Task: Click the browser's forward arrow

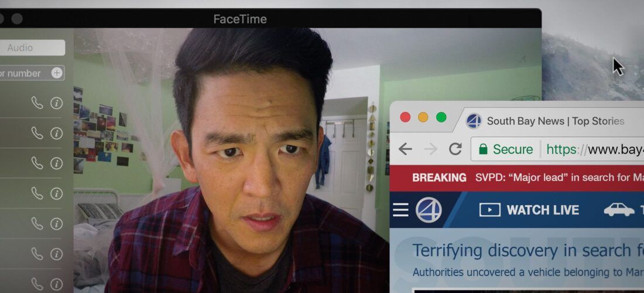Action: [x=431, y=149]
